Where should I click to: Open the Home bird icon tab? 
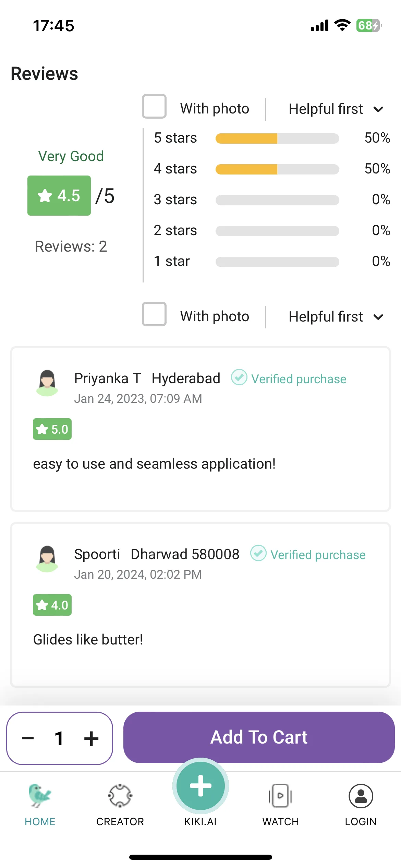[x=40, y=796]
